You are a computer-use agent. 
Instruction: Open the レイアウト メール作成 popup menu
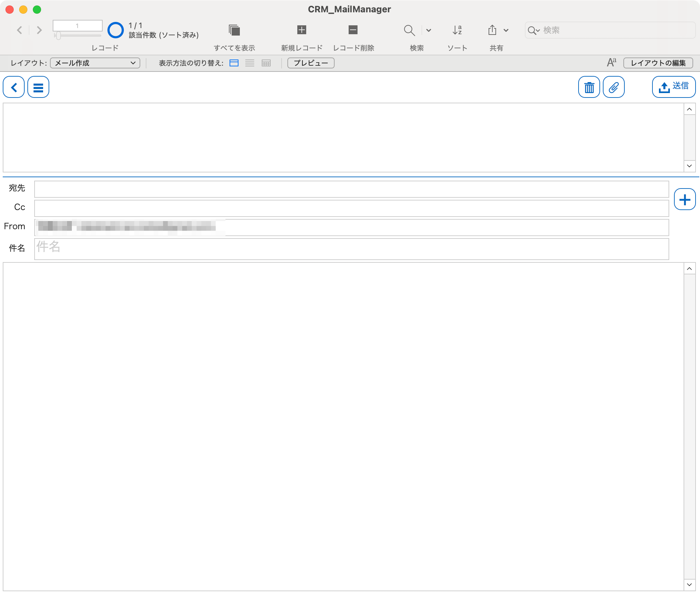(x=95, y=63)
